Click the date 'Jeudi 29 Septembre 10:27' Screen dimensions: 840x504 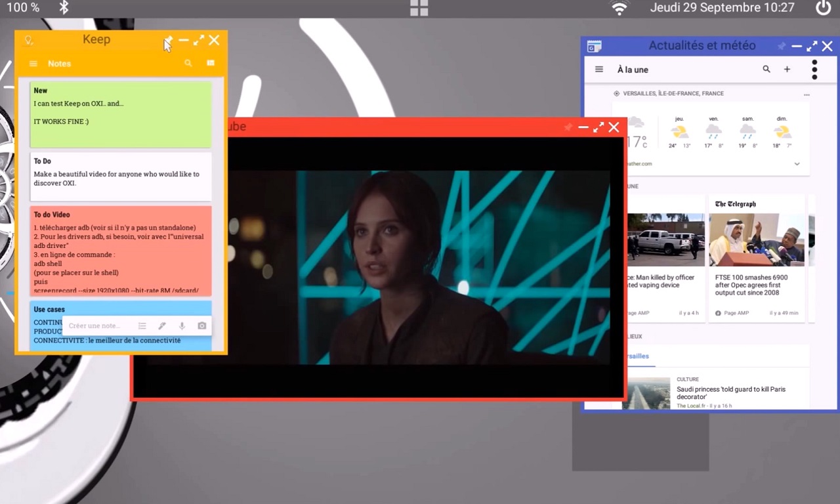pos(722,8)
